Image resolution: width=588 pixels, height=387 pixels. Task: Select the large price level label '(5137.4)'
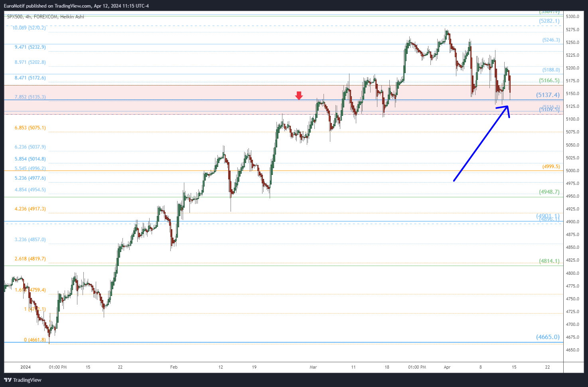(548, 95)
